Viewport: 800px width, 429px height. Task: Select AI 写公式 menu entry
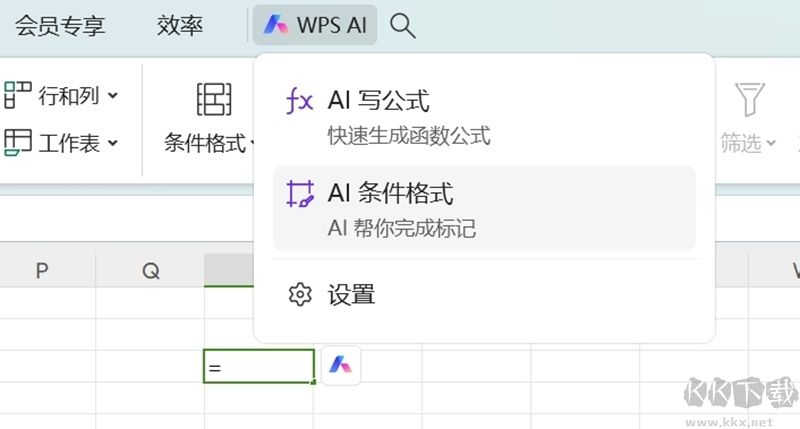pyautogui.click(x=484, y=117)
